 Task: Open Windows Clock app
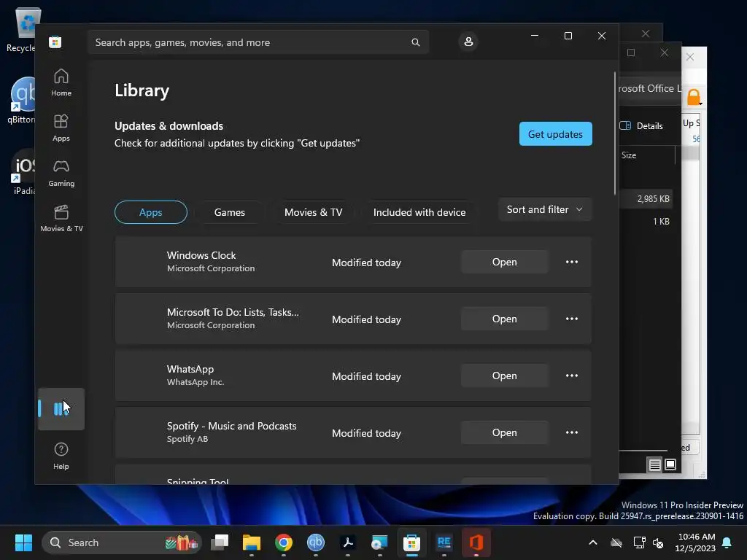505,262
